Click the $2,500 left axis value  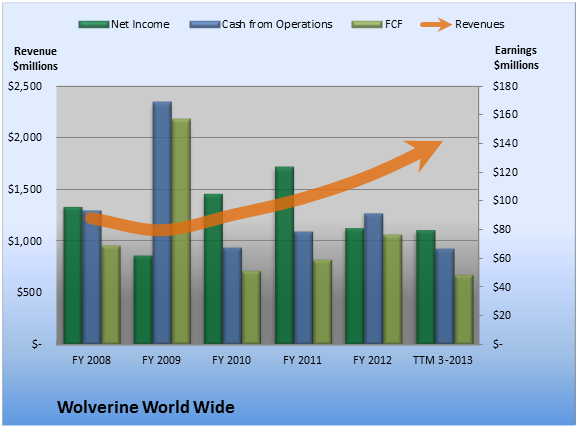(x=25, y=87)
